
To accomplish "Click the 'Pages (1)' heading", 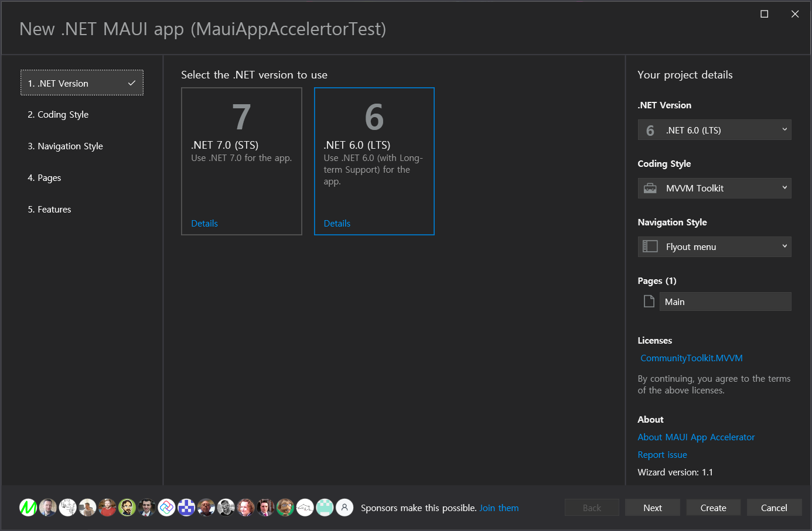I will 657,281.
